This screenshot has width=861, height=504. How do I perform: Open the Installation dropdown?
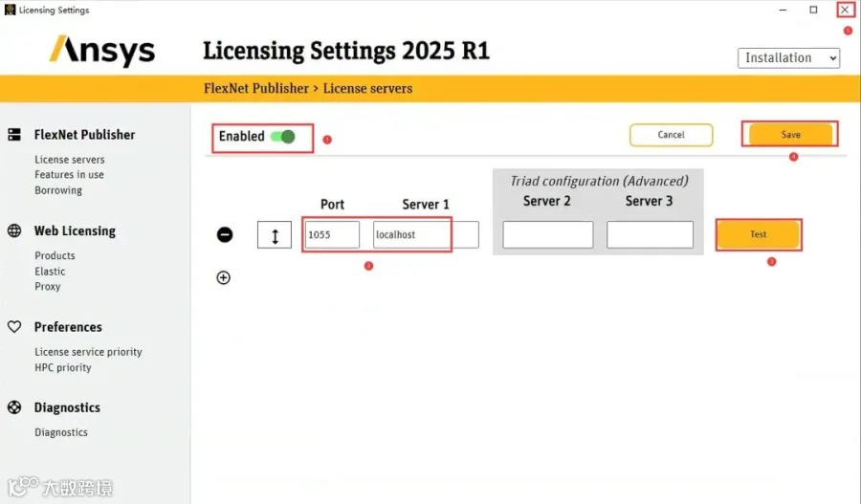click(788, 58)
